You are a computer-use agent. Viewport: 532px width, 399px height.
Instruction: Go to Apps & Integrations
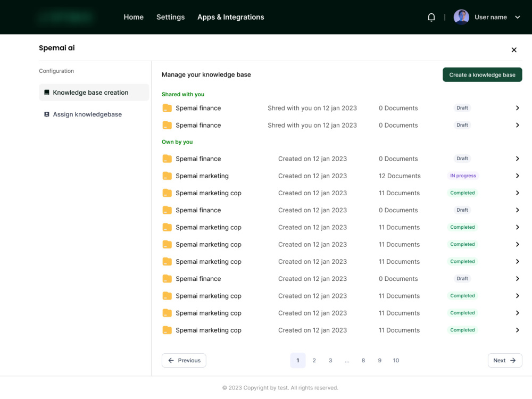pyautogui.click(x=231, y=17)
